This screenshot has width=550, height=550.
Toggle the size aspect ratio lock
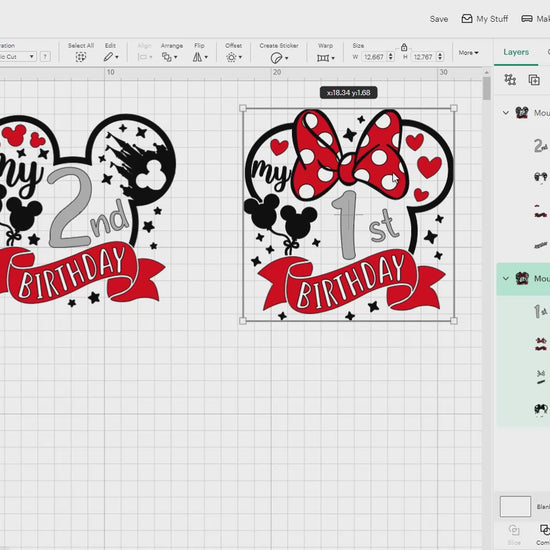404,47
